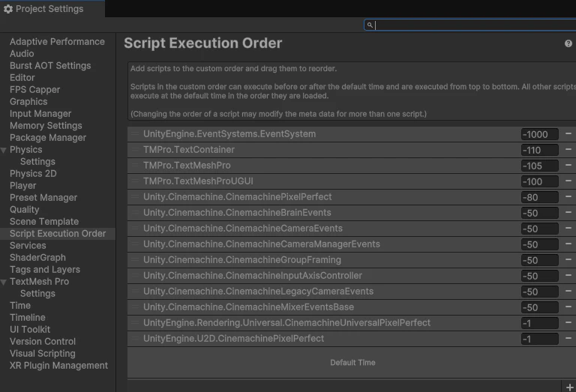Screen dimensions: 576x392
Task: Select Settings under TextMesh Pro
Action: (x=37, y=294)
